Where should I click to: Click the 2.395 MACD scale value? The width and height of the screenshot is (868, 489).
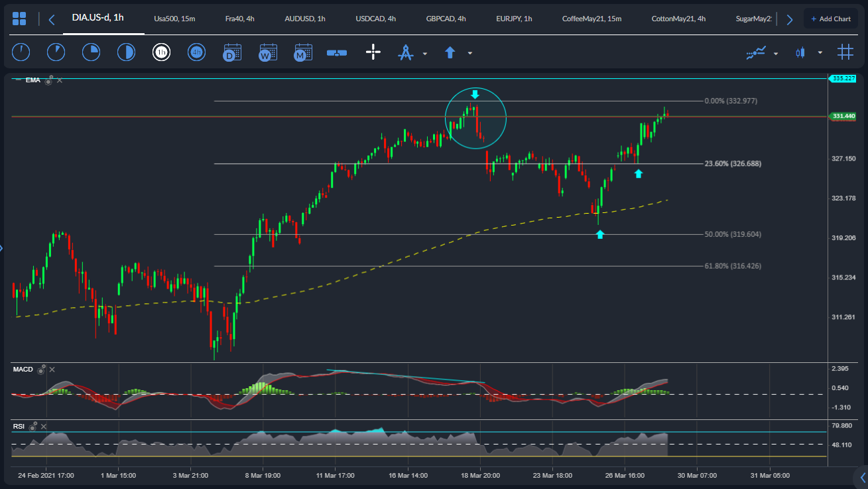[840, 368]
